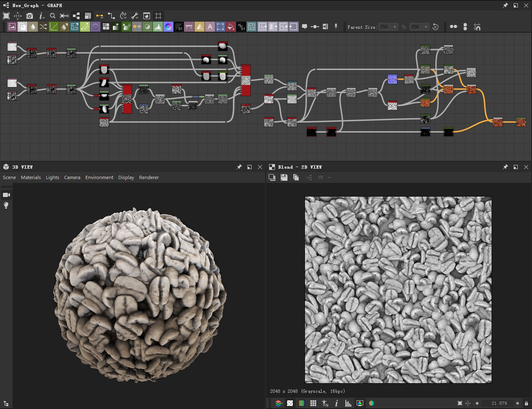
Task: Open the wrench tools icon in graph toolbar
Action: point(135,16)
